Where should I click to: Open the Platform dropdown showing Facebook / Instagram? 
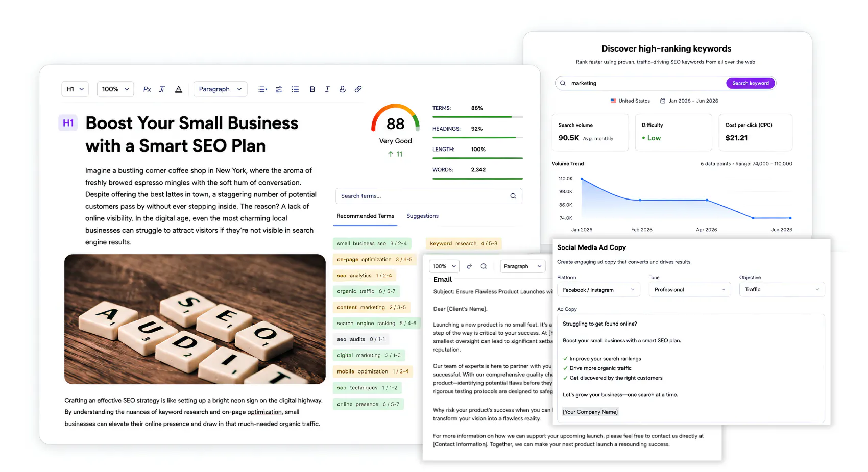point(598,290)
